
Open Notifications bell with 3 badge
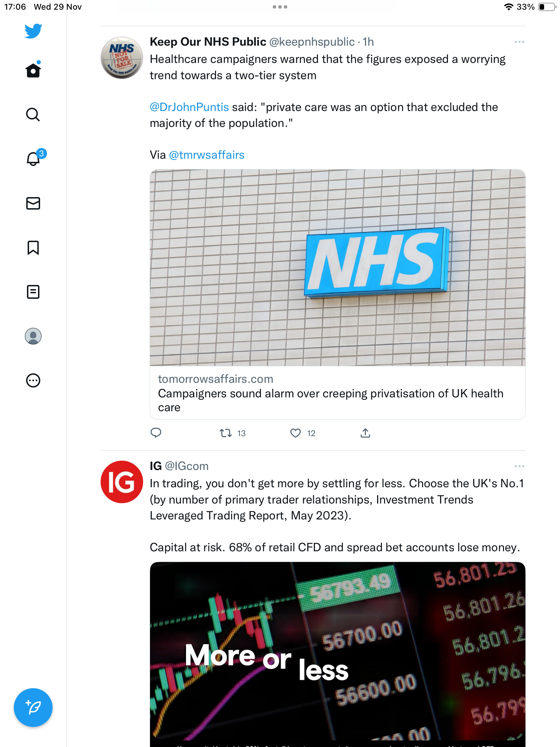pyautogui.click(x=35, y=158)
